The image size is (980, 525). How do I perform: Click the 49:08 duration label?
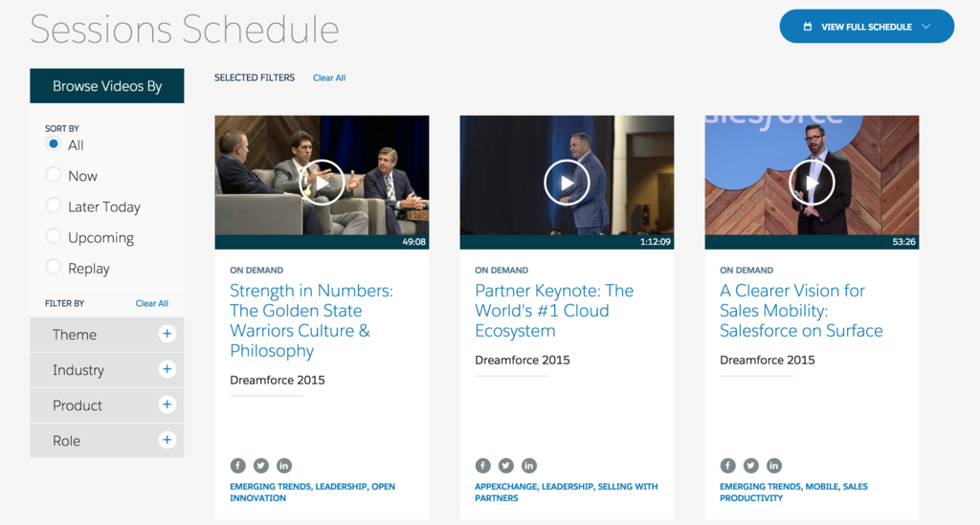point(413,242)
